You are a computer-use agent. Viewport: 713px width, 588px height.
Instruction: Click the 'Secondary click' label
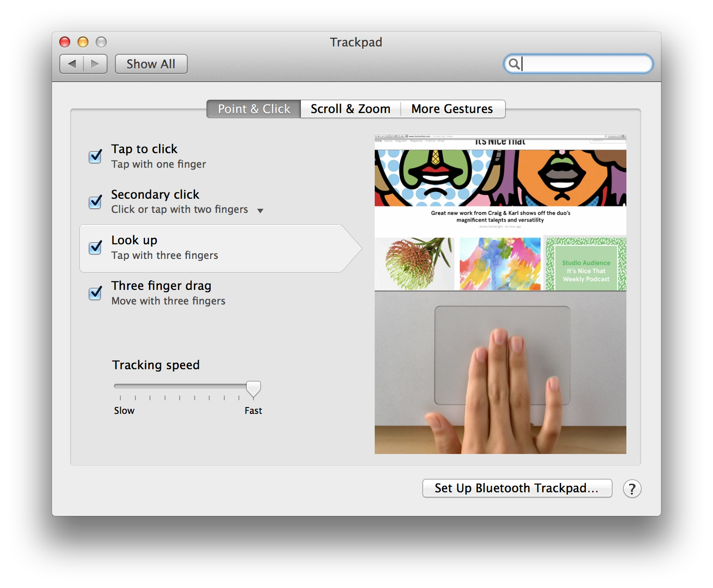(x=155, y=195)
